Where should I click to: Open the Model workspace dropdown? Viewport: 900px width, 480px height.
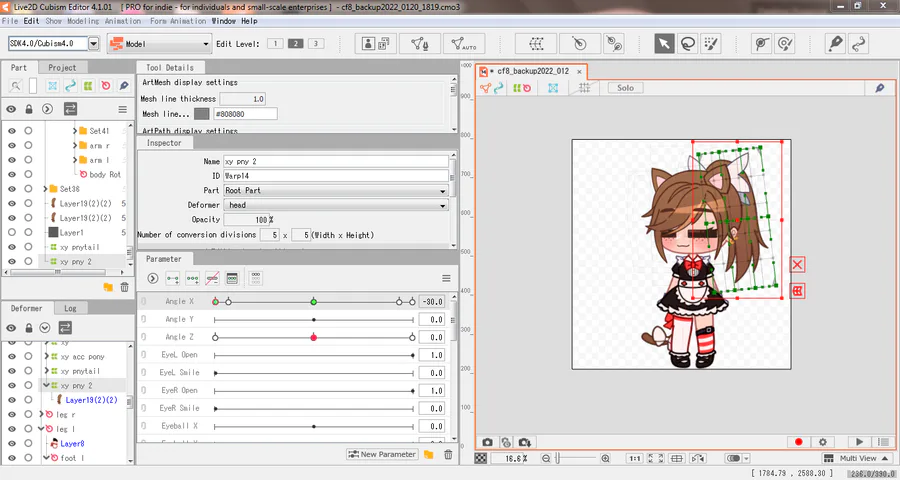(160, 44)
